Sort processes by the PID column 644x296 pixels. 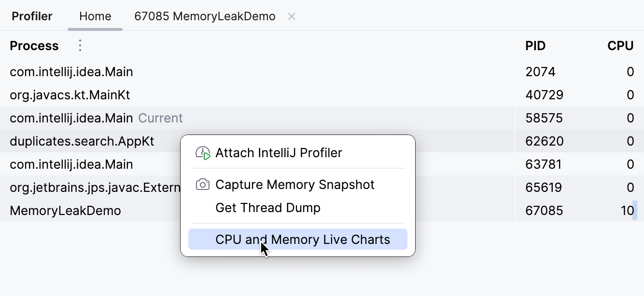535,45
